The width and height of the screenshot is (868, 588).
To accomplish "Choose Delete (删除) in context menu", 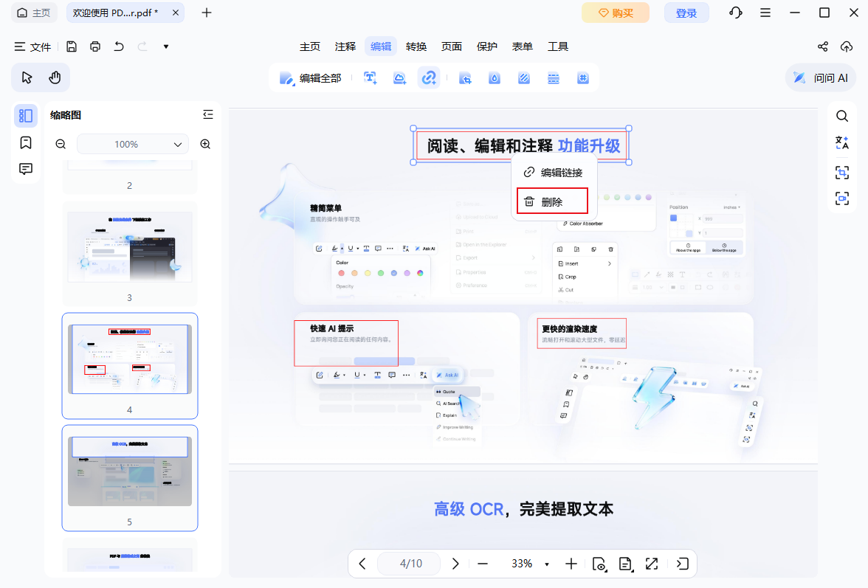I will (552, 201).
